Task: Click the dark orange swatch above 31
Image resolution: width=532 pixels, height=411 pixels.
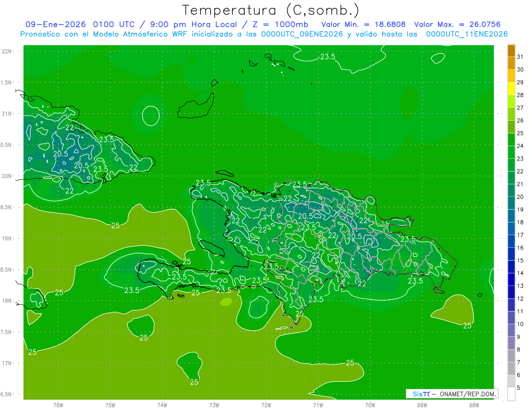Action: tap(511, 51)
